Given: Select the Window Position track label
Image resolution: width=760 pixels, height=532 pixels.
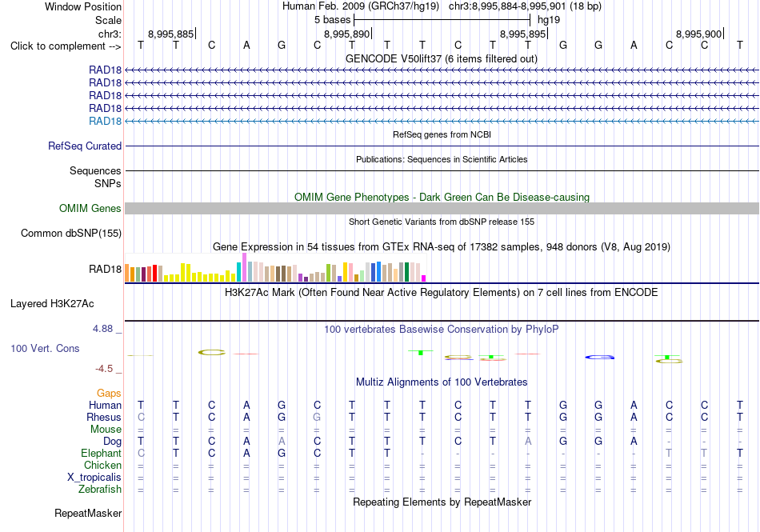Looking at the screenshot, I should point(83,6).
